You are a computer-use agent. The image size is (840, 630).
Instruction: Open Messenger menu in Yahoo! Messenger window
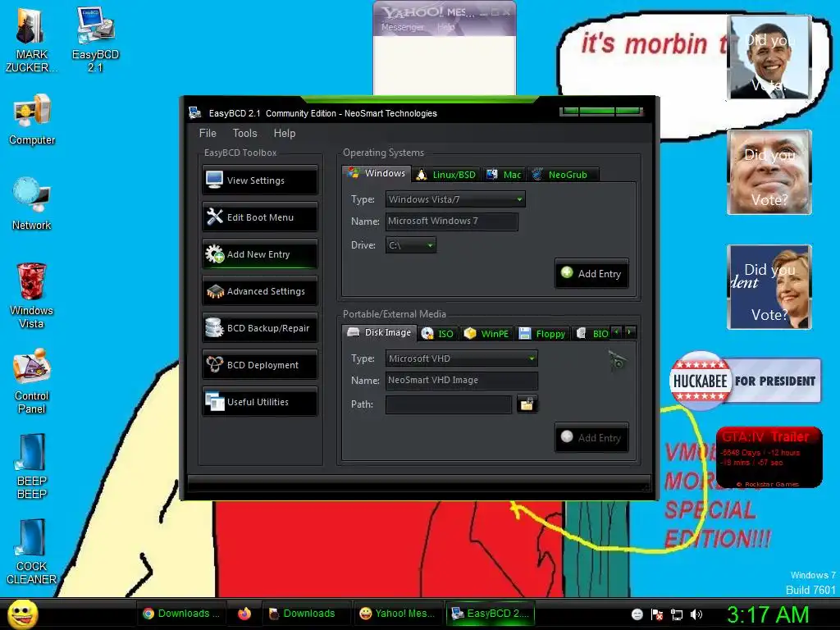point(402,27)
